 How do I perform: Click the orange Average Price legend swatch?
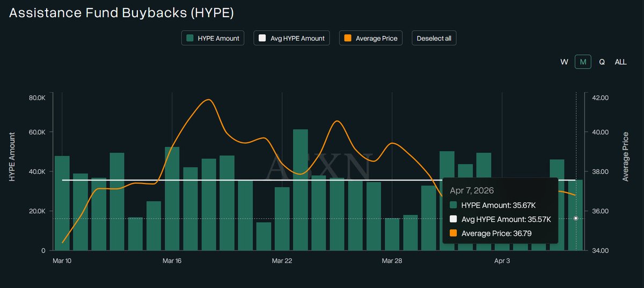click(x=348, y=38)
